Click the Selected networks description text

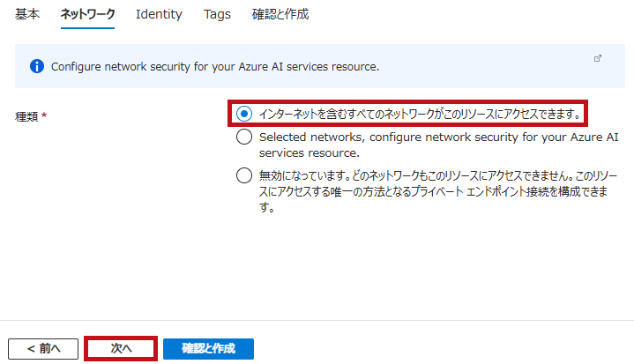tap(439, 145)
